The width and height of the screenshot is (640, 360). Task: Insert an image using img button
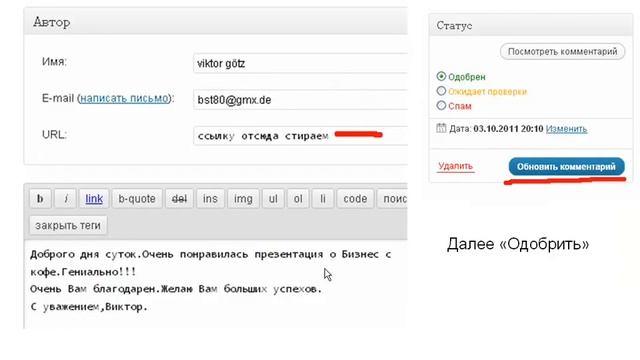[243, 199]
